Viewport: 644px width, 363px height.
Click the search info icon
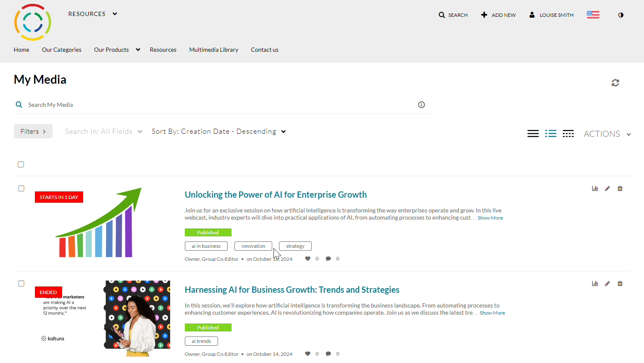(x=421, y=105)
